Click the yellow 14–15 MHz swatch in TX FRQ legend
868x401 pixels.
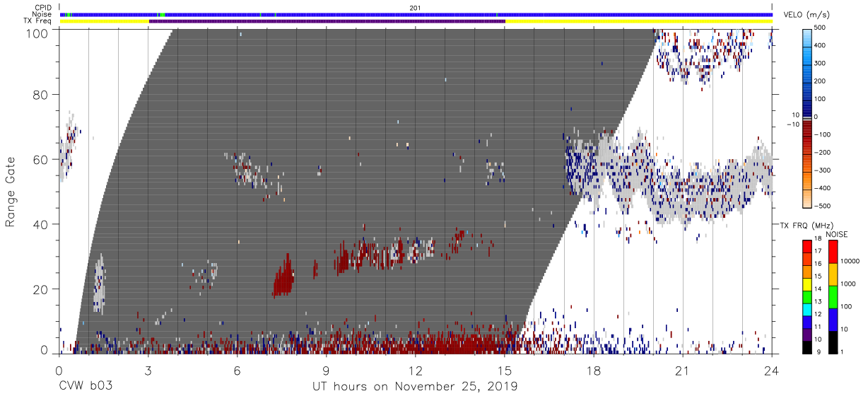pyautogui.click(x=807, y=285)
